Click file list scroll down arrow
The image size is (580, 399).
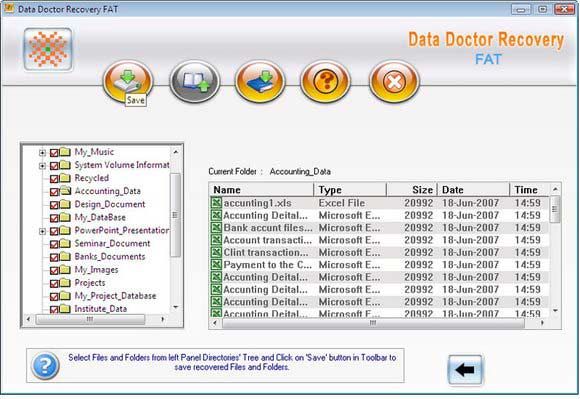[x=555, y=311]
